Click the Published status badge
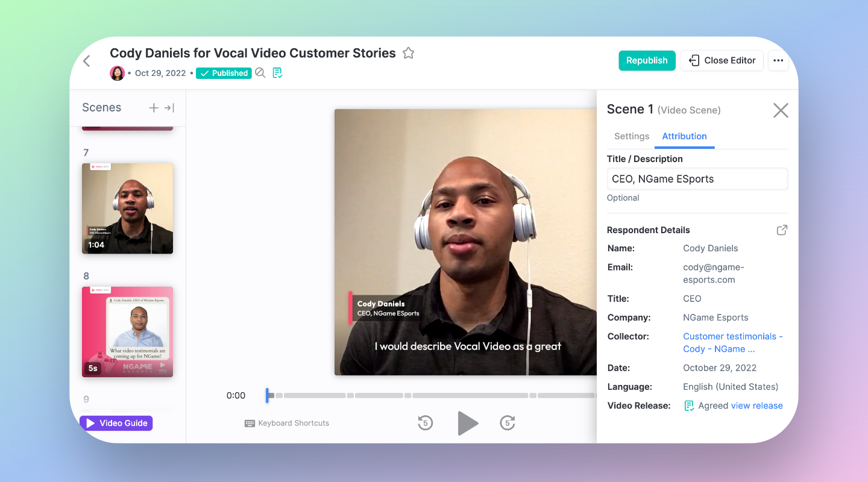 [224, 73]
